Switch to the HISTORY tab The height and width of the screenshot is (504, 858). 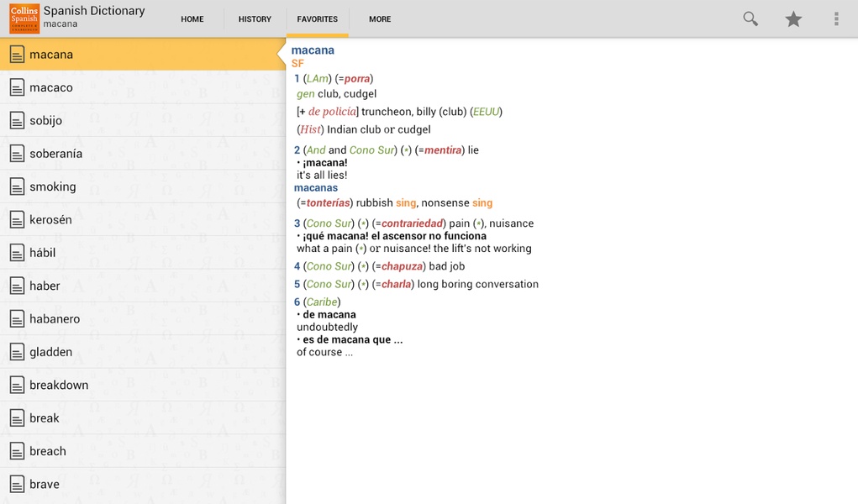point(255,19)
